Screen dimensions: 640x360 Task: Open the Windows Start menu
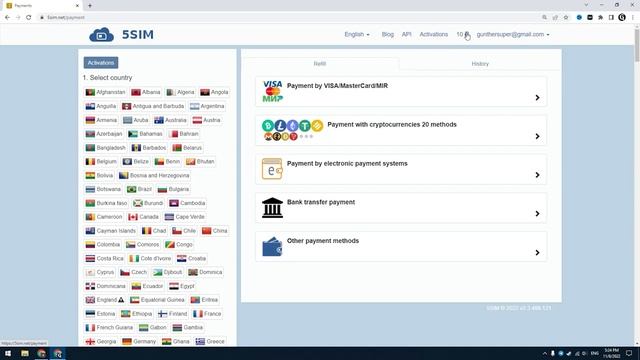tap(8, 353)
